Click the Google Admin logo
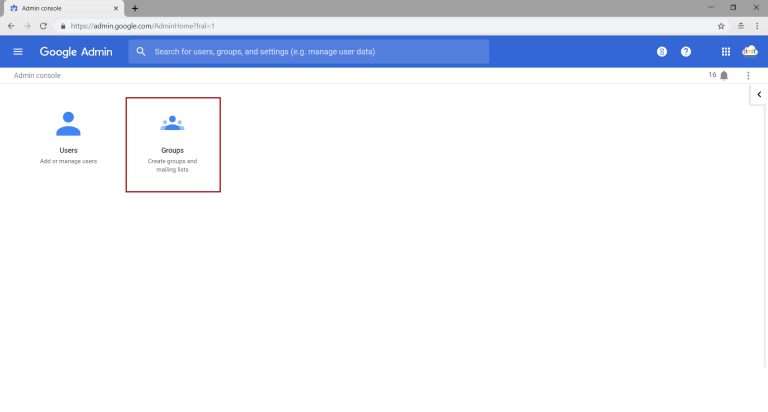 [x=76, y=52]
